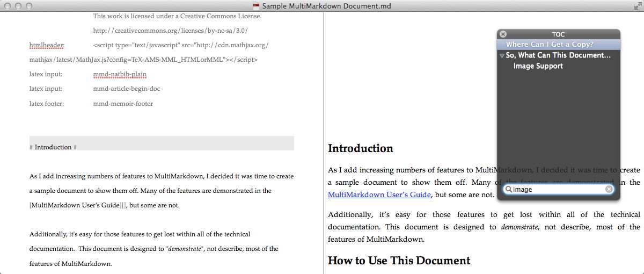Focus the TOC search field containing 'image'

(558, 189)
